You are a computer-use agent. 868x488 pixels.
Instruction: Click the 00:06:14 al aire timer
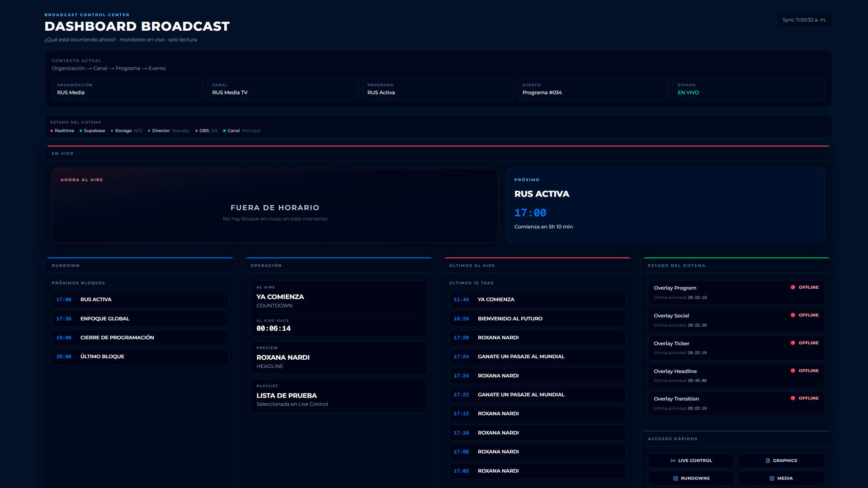274,328
